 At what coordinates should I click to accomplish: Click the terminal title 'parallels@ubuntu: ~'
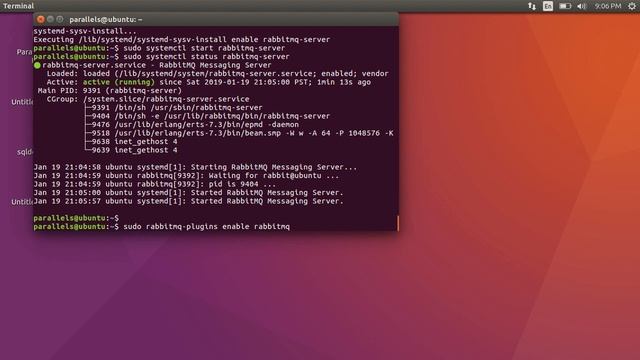(x=106, y=20)
